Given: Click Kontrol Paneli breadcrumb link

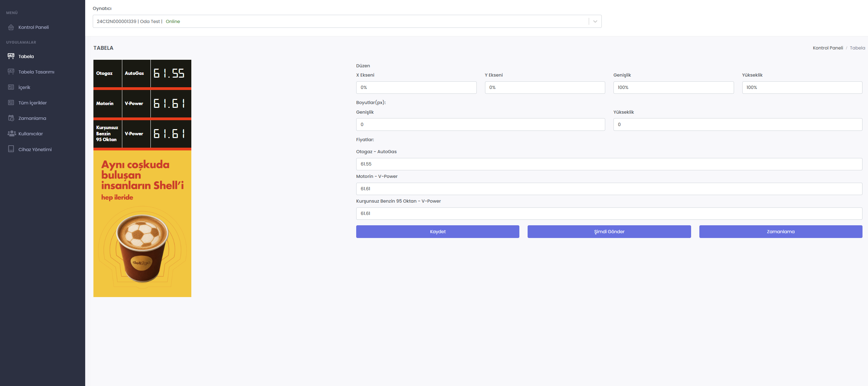Looking at the screenshot, I should pos(828,48).
